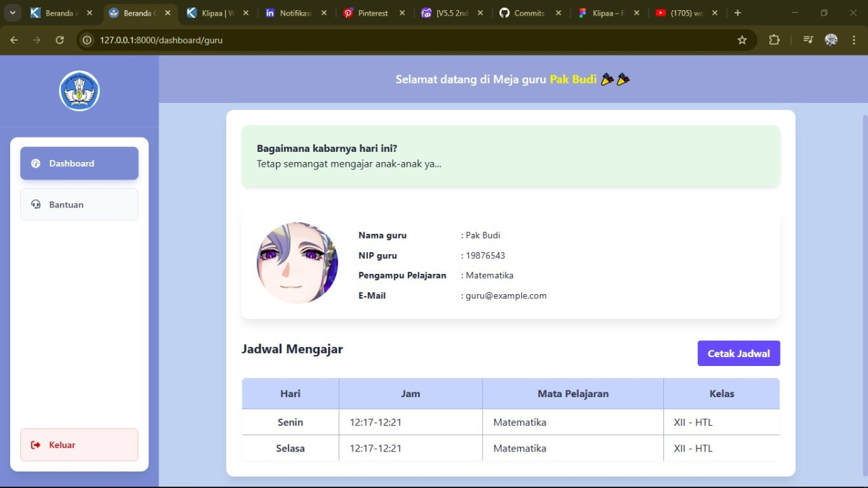Click the school logo in sidebar
This screenshot has height=488, width=868.
79,91
